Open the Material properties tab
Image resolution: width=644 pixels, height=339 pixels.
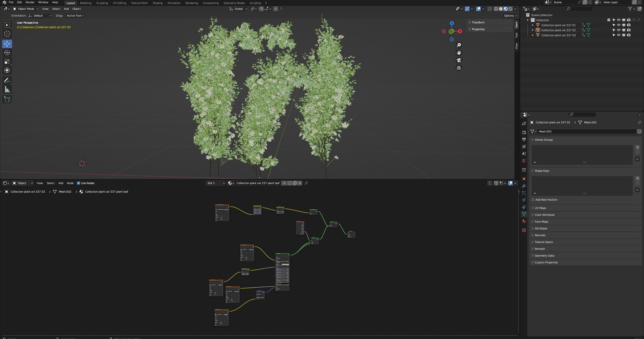click(524, 221)
